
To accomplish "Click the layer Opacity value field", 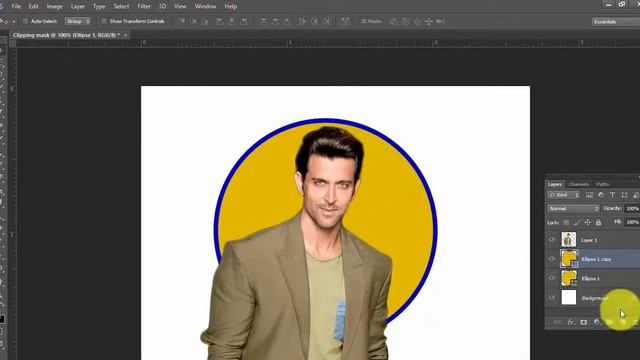I will pyautogui.click(x=632, y=209).
